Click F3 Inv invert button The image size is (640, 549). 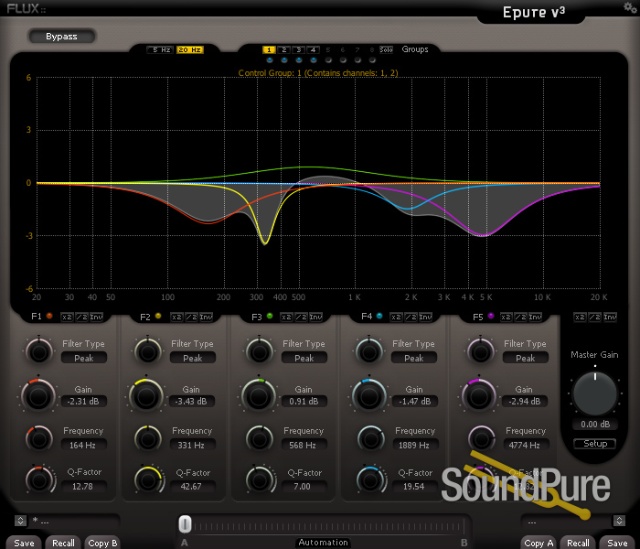coord(316,317)
